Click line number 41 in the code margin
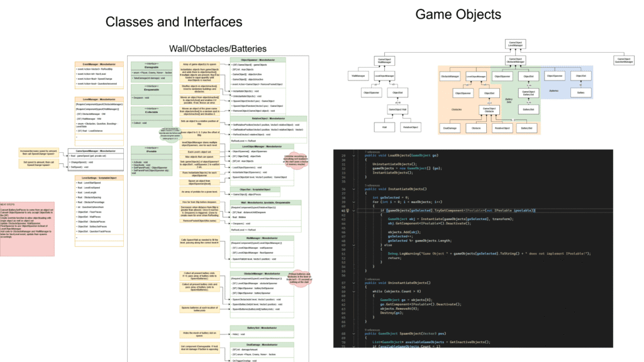Screen dimensions: 644x362 coord(342,210)
